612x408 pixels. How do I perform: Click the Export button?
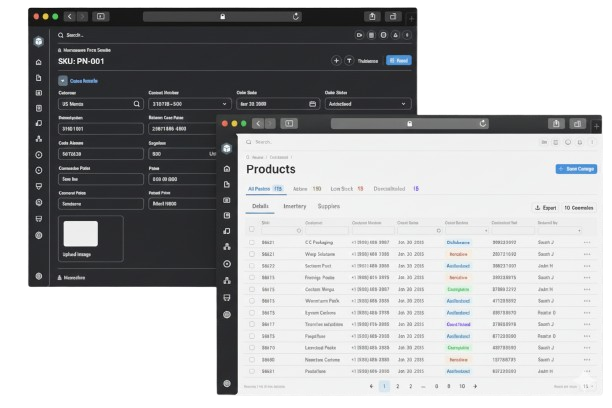[x=546, y=208]
